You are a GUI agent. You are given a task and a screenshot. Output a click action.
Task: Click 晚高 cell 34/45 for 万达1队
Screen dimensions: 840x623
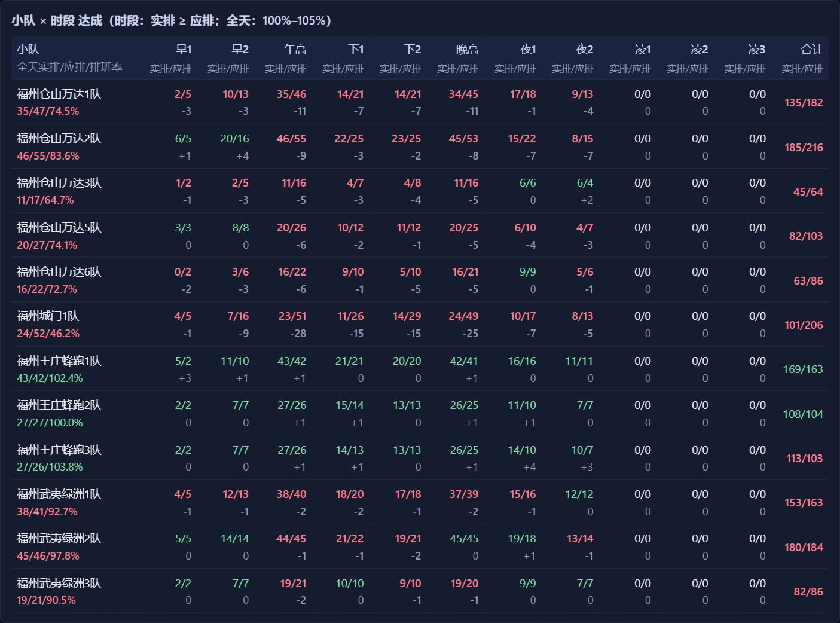tap(463, 94)
